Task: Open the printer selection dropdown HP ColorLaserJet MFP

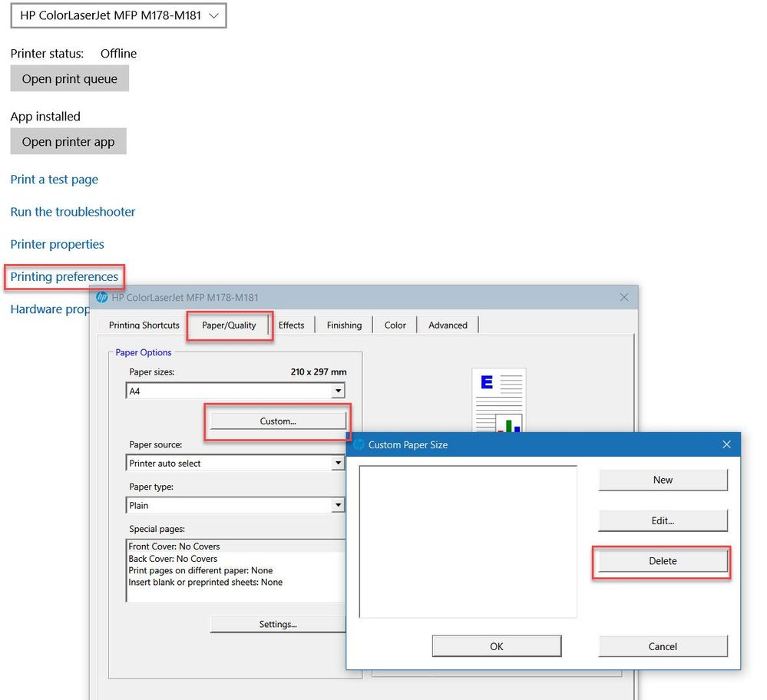Action: point(118,15)
